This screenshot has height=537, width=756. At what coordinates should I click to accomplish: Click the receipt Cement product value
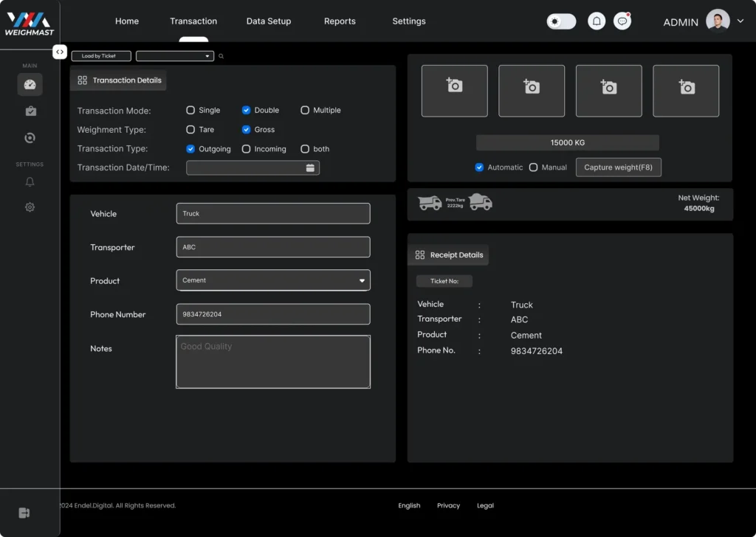coord(526,335)
